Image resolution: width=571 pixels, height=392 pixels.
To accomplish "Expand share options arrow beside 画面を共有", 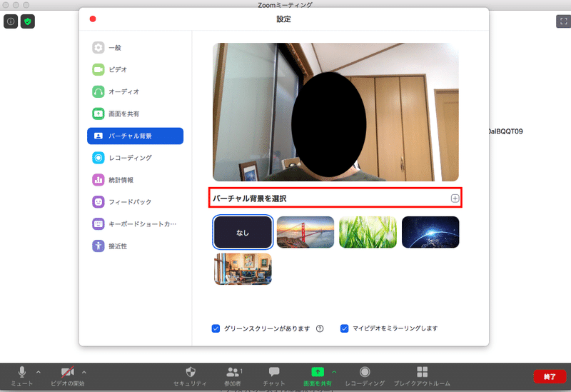I will point(334,372).
